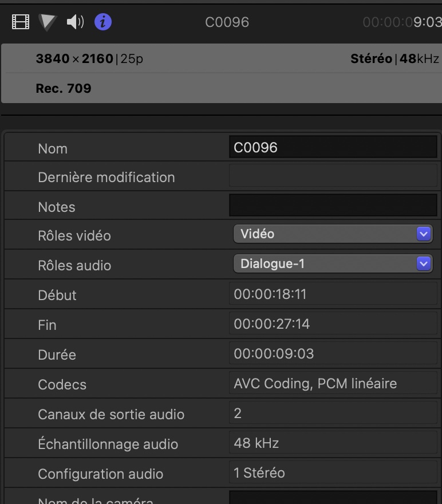Image resolution: width=442 pixels, height=504 pixels.
Task: Click the timecode display in the header
Action: click(402, 22)
